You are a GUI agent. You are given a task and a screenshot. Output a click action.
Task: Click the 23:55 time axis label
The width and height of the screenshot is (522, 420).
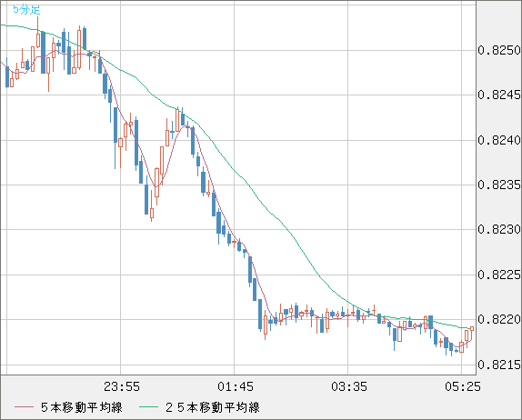[x=122, y=386]
